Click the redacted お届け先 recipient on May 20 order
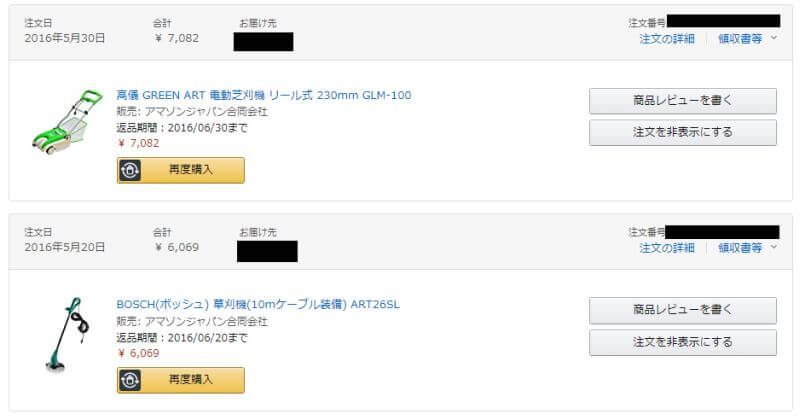The width and height of the screenshot is (800, 420). [267, 250]
